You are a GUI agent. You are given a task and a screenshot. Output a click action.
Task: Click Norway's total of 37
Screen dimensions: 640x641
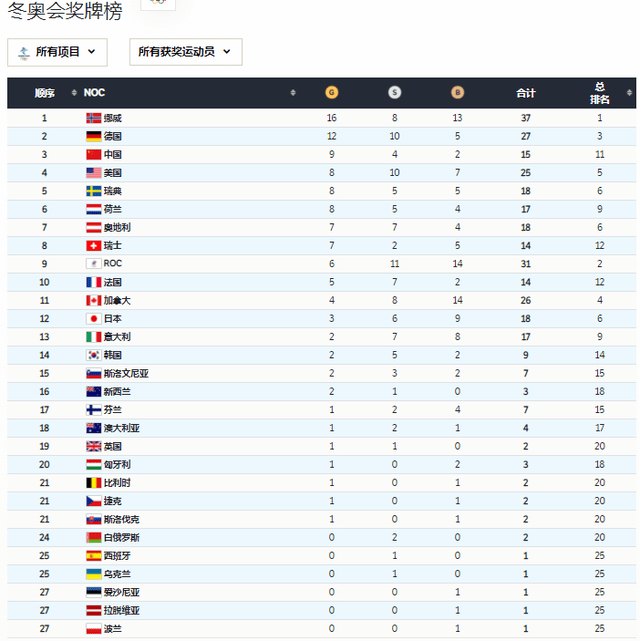526,118
